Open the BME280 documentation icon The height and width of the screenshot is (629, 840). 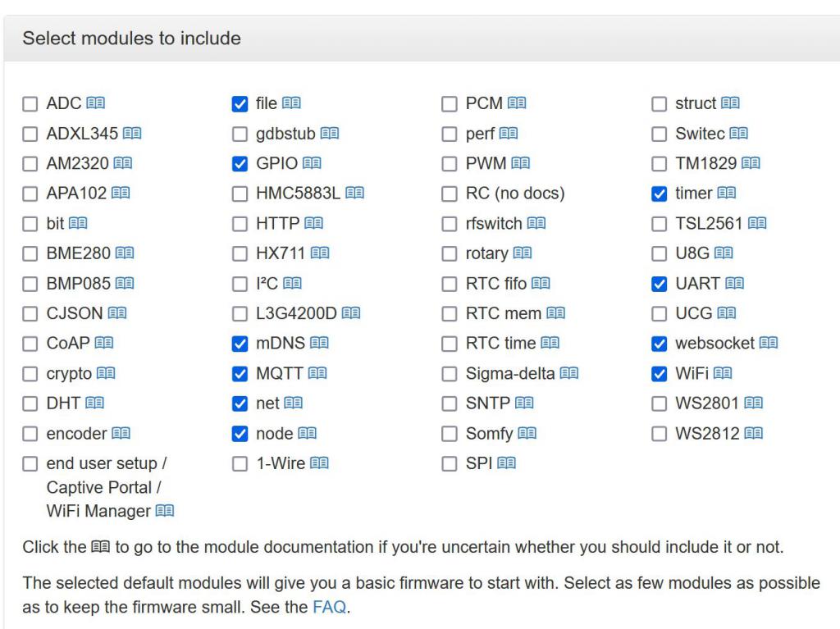point(125,254)
